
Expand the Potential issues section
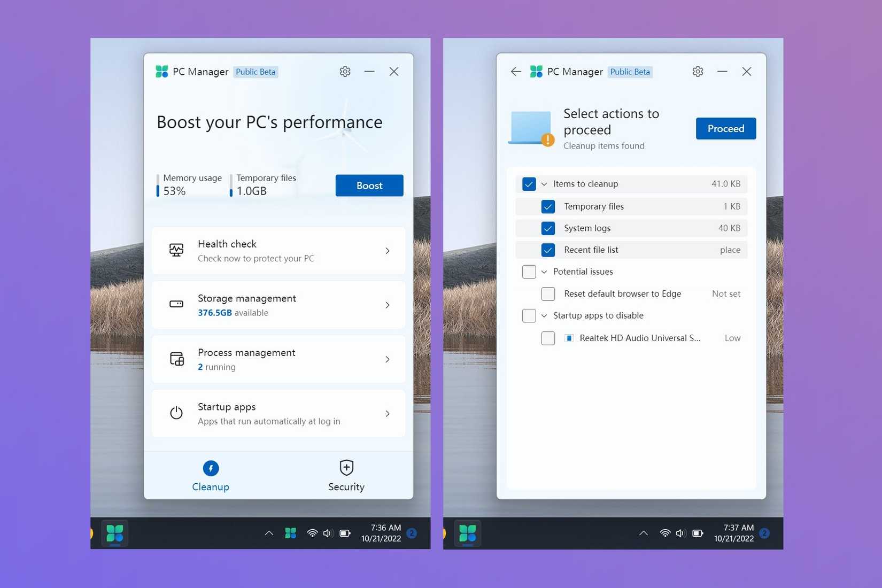tap(544, 272)
